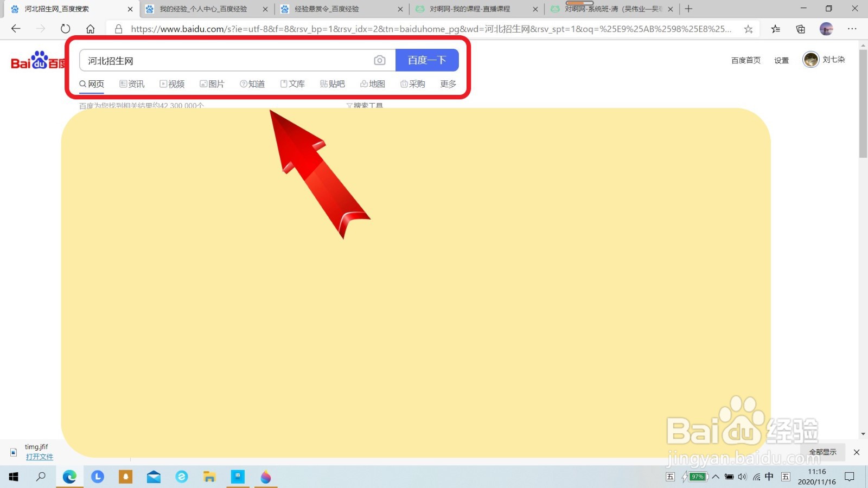Switch to the 图片 tab
This screenshot has width=868, height=488.
coord(212,84)
